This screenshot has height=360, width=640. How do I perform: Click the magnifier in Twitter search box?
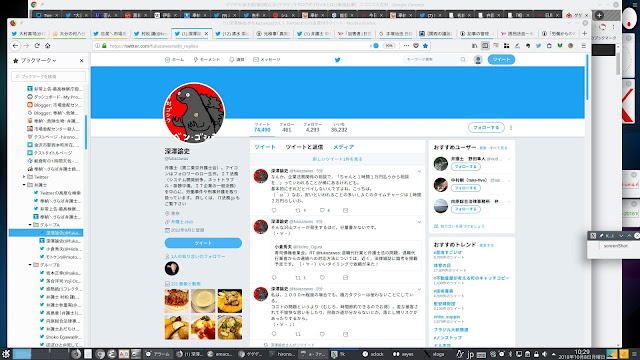pos(463,60)
